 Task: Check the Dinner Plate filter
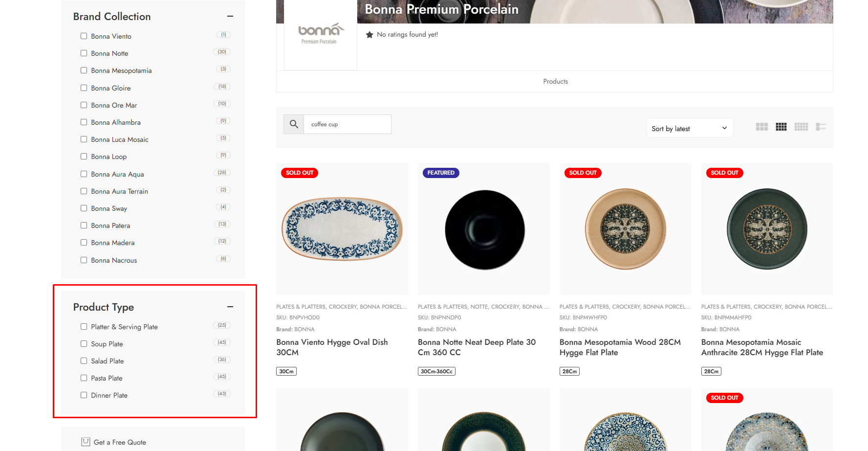point(84,395)
